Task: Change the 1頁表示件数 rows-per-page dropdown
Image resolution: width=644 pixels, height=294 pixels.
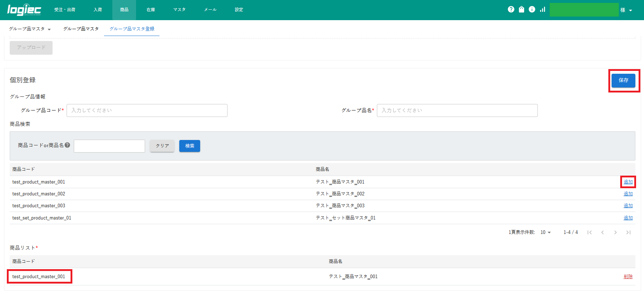Action: [545, 232]
